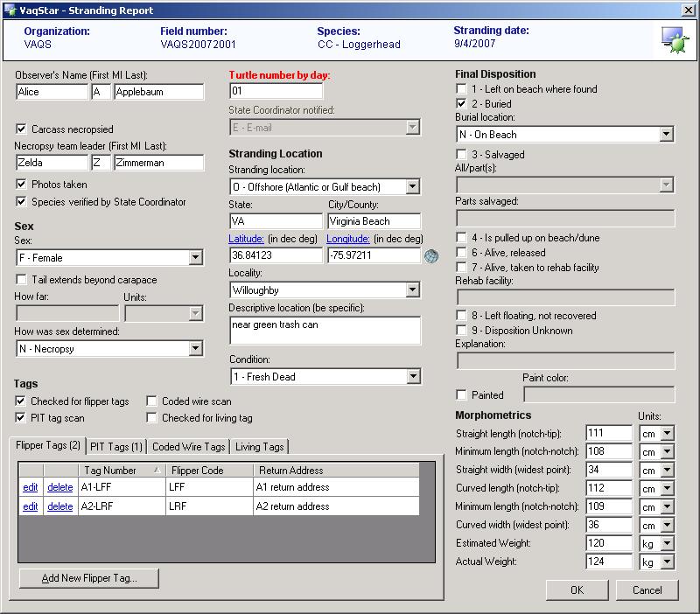Click Add New Flipper Tag button
This screenshot has width=700, height=614.
(x=89, y=578)
